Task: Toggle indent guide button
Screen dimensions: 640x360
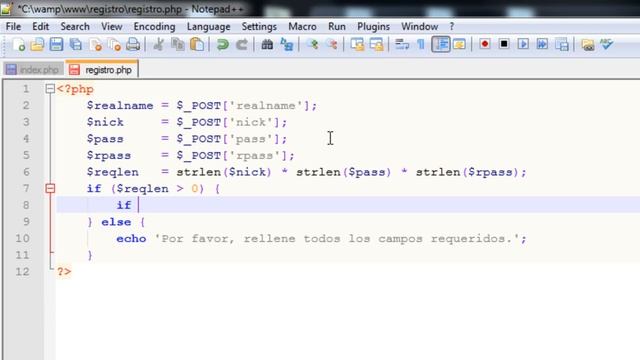Action: click(x=441, y=44)
